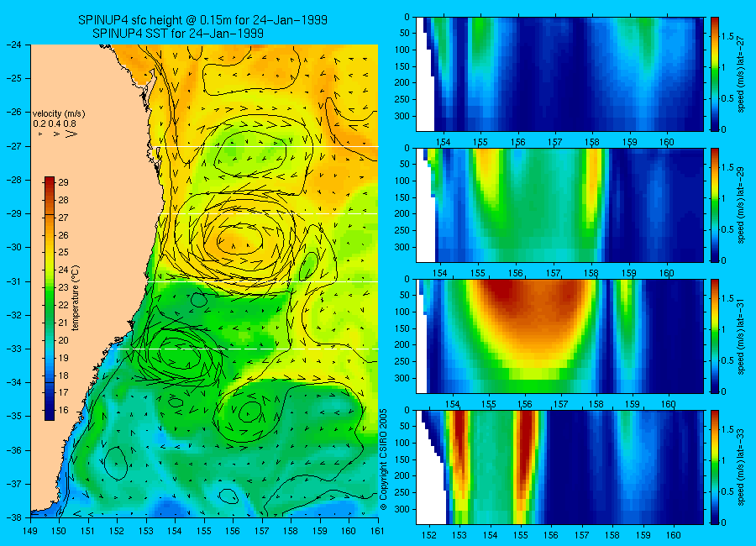Viewport: 756px width, 546px height.
Task: Click the -24 latitude label on the map axis
Action: click(x=16, y=45)
